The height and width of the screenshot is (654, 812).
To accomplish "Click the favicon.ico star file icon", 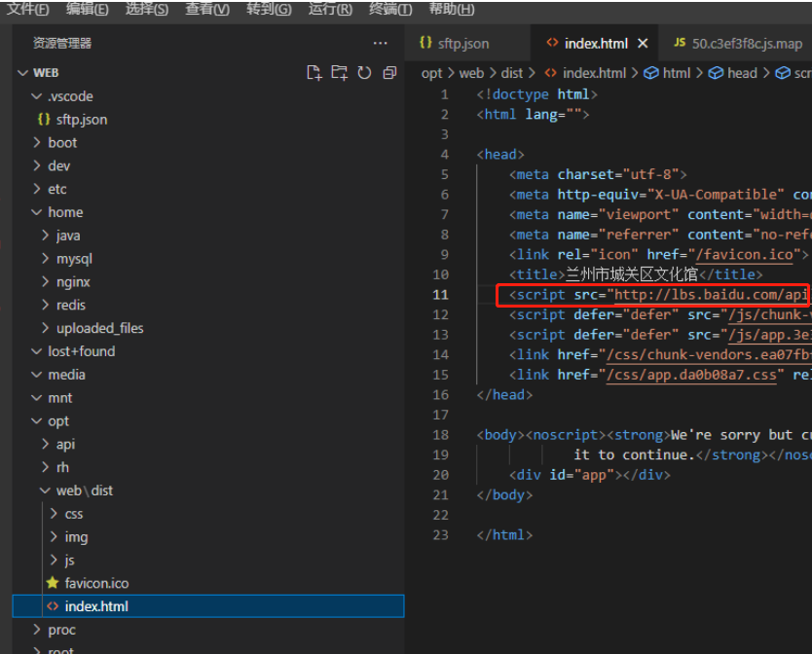I will pos(53,583).
